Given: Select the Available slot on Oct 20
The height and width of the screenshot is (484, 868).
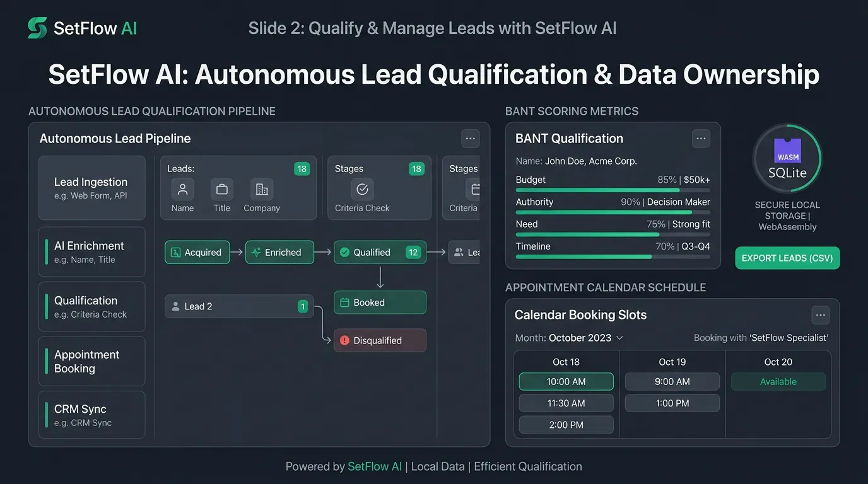Looking at the screenshot, I should [778, 381].
